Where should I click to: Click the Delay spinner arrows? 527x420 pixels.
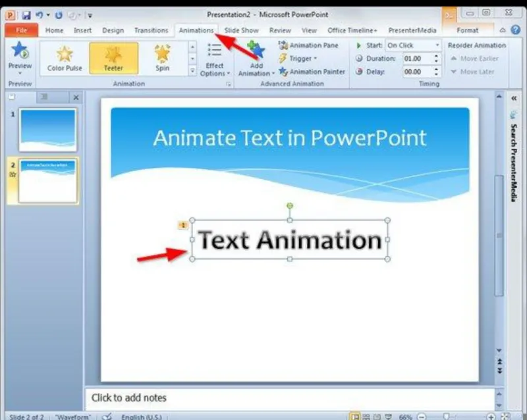pos(436,72)
